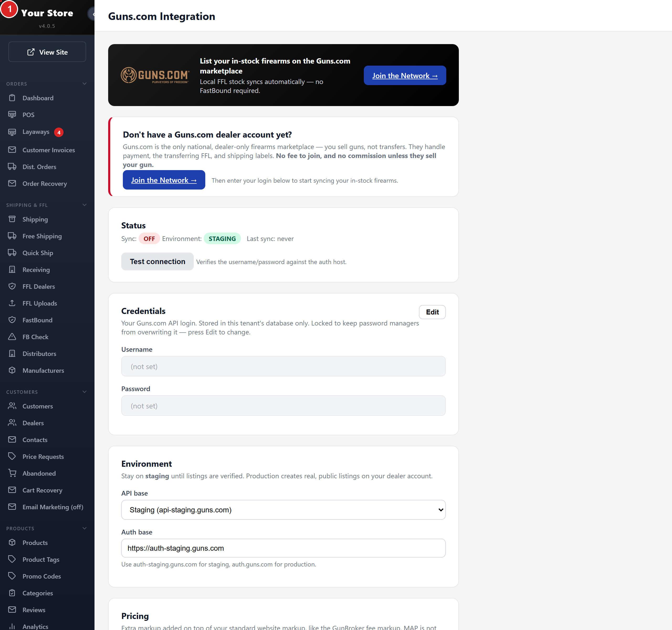Open the API base dropdown
Screen dimensions: 672x630
283,510
